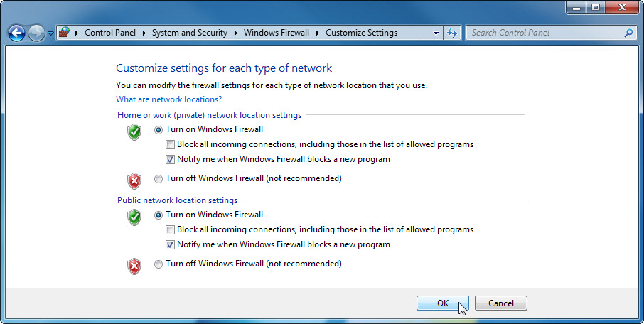Click in the Search Control Panel field
Screen dimensions: 644x324
[544, 33]
